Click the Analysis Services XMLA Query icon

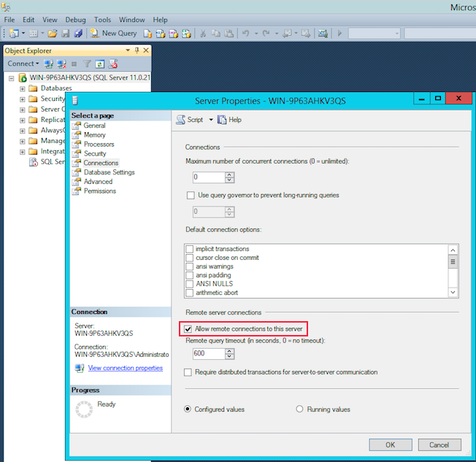[186, 34]
